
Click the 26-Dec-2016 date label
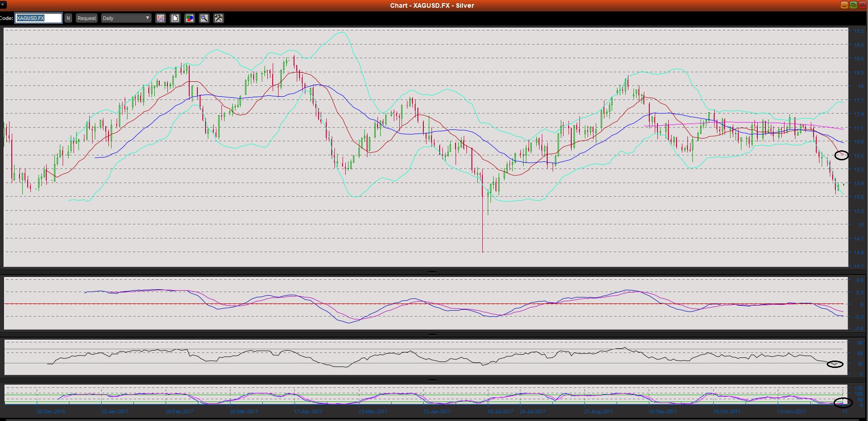tap(51, 411)
